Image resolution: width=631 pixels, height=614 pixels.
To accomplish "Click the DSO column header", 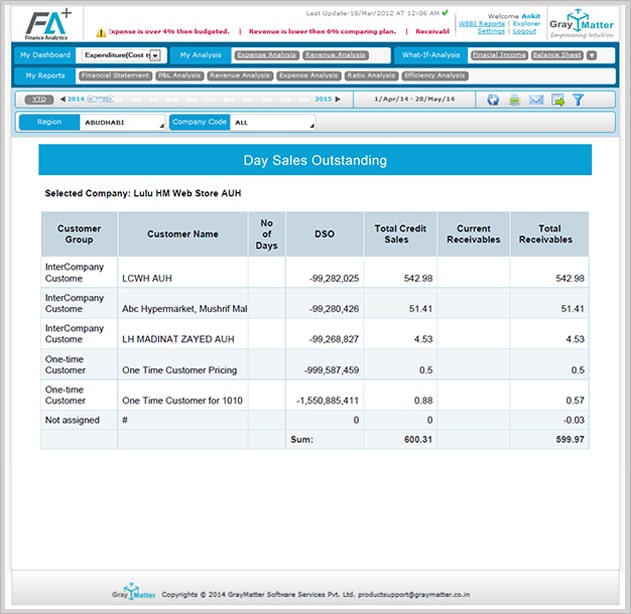I will pos(324,234).
